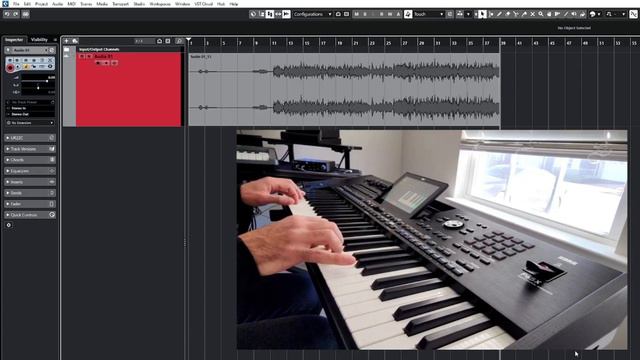The height and width of the screenshot is (360, 640).
Task: Expand the UR22C inspector section
Action: coord(30,138)
